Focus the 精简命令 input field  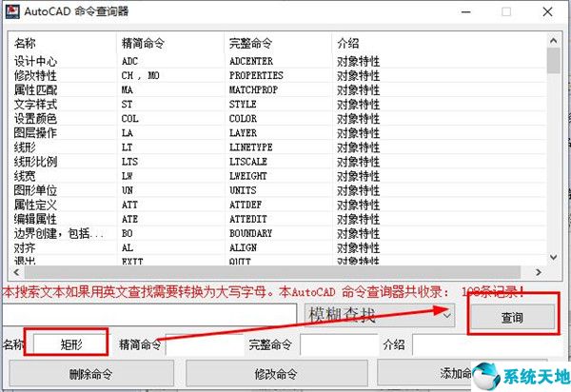click(x=205, y=344)
